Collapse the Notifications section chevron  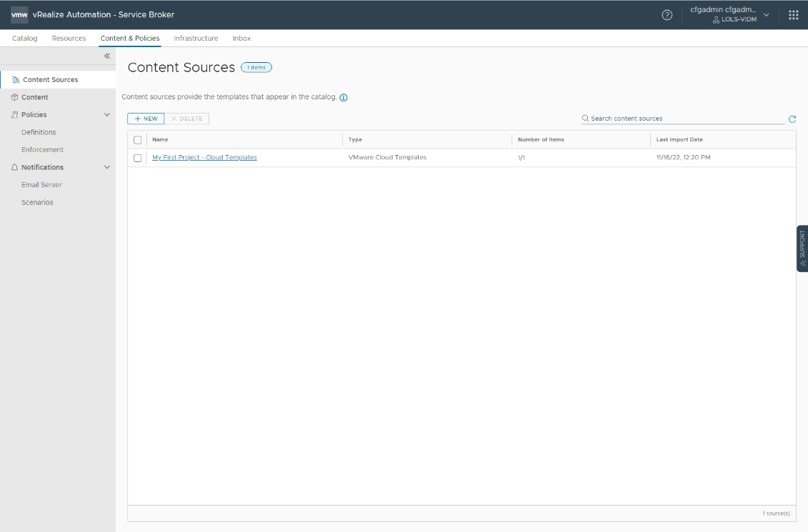(107, 167)
